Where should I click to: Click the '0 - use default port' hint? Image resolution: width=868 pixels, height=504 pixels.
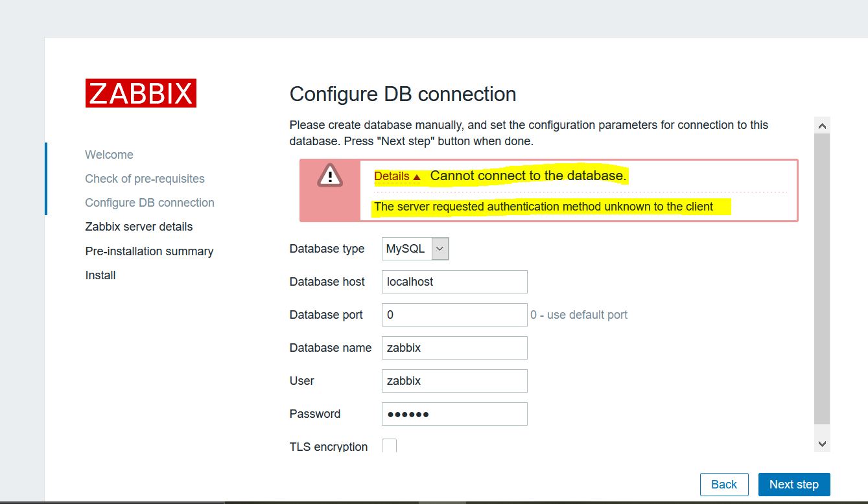(579, 315)
